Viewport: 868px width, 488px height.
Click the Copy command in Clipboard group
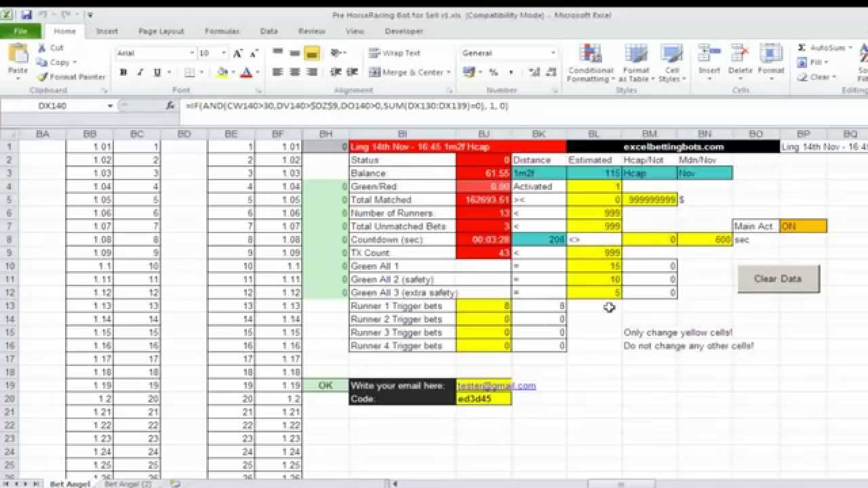(x=53, y=62)
